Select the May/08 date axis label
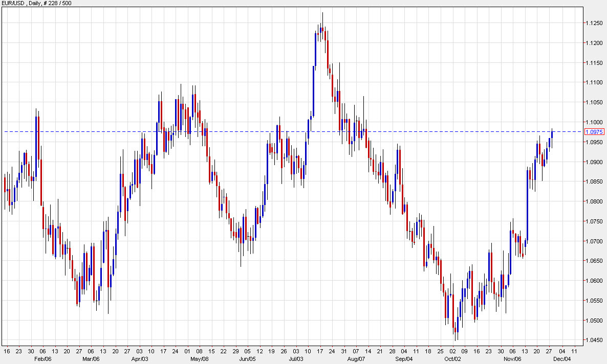The height and width of the screenshot is (364, 607). [200, 358]
